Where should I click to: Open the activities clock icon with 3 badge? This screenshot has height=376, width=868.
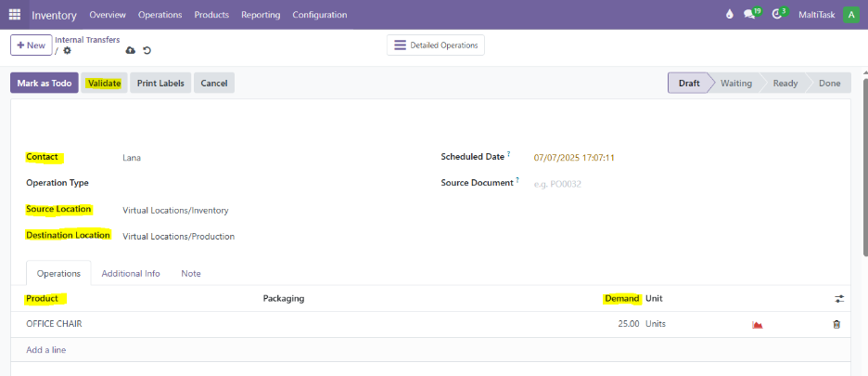click(x=777, y=15)
